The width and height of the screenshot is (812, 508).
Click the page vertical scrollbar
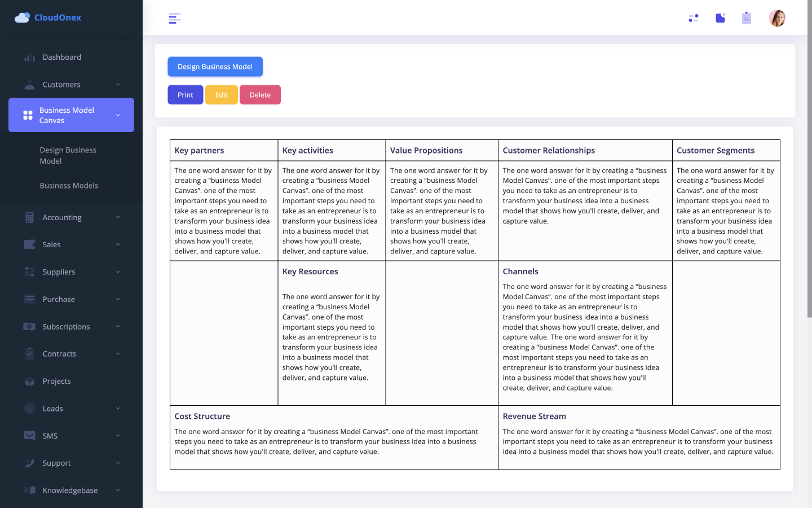click(809, 169)
